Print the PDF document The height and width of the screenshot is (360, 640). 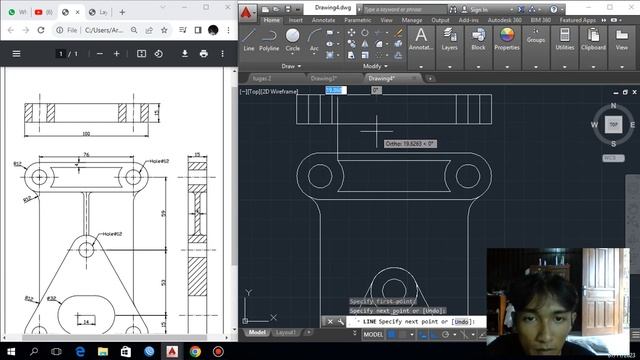pyautogui.click(x=204, y=53)
